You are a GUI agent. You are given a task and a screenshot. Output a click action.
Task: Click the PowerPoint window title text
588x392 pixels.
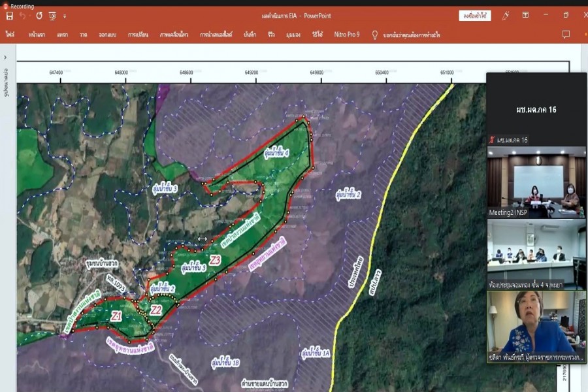pos(296,16)
